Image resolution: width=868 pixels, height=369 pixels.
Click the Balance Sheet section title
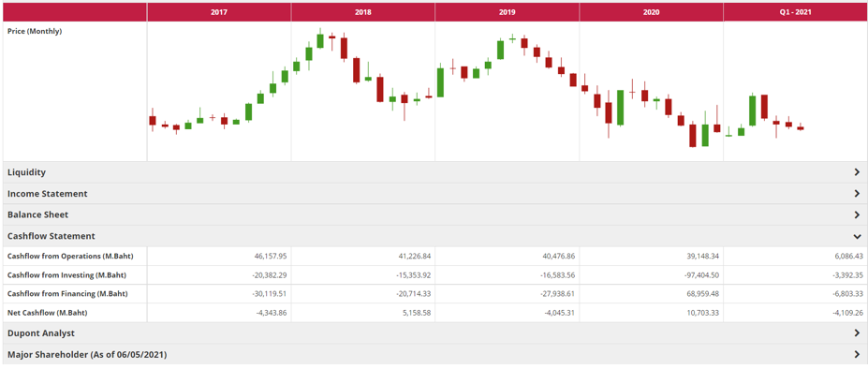click(x=38, y=214)
